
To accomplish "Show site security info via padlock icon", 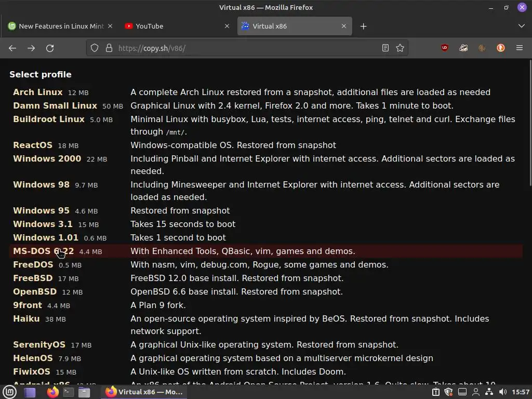I will point(109,48).
